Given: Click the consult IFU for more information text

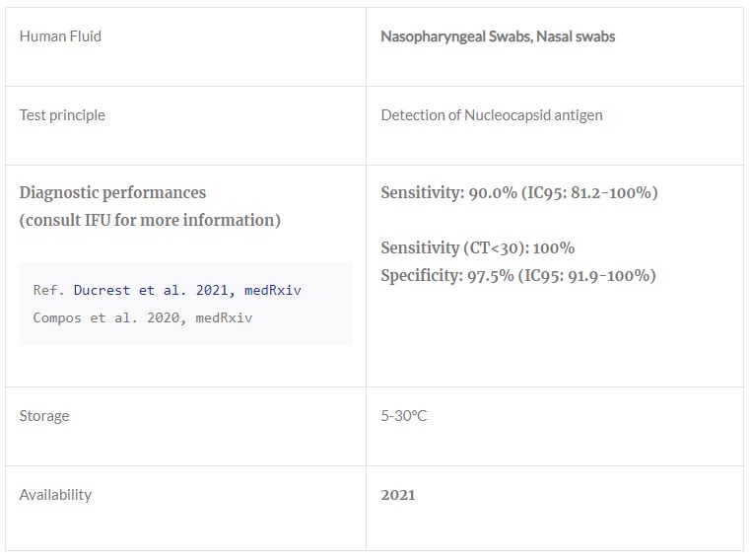Looking at the screenshot, I should (x=150, y=220).
